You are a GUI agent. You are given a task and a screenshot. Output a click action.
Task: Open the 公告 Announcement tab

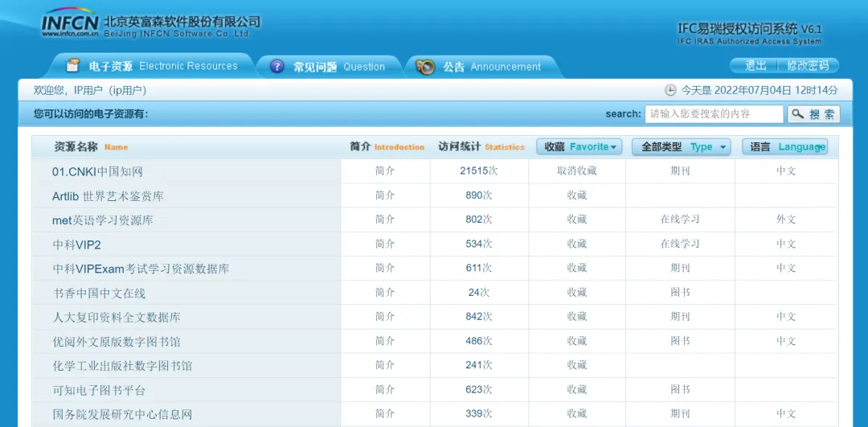click(481, 67)
